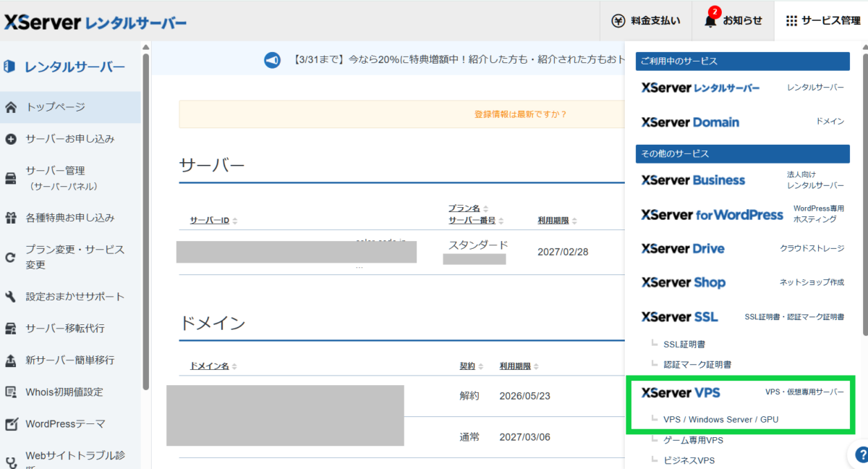
Task: Sort the servers by 利用期限
Action: click(557, 221)
